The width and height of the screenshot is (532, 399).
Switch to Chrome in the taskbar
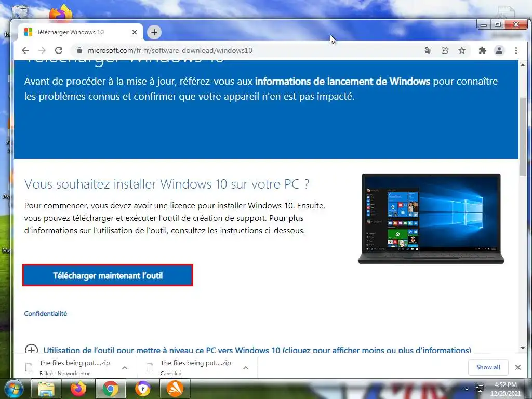[x=111, y=389]
